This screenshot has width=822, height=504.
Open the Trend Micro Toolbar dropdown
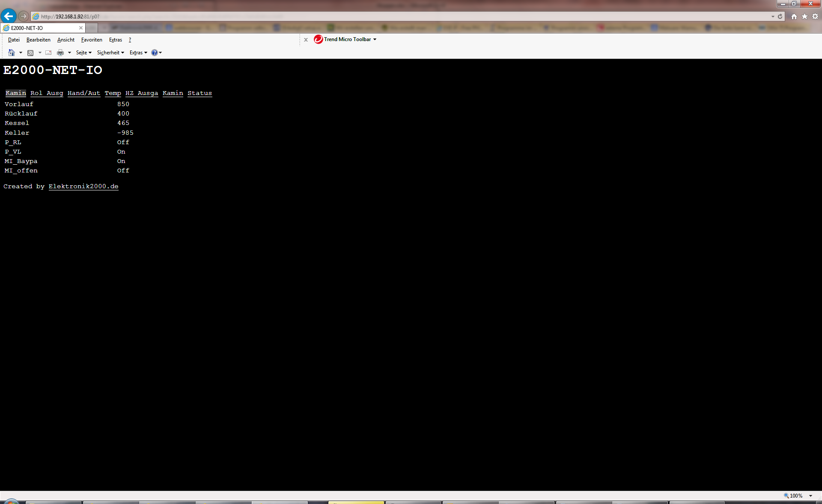[x=375, y=39]
